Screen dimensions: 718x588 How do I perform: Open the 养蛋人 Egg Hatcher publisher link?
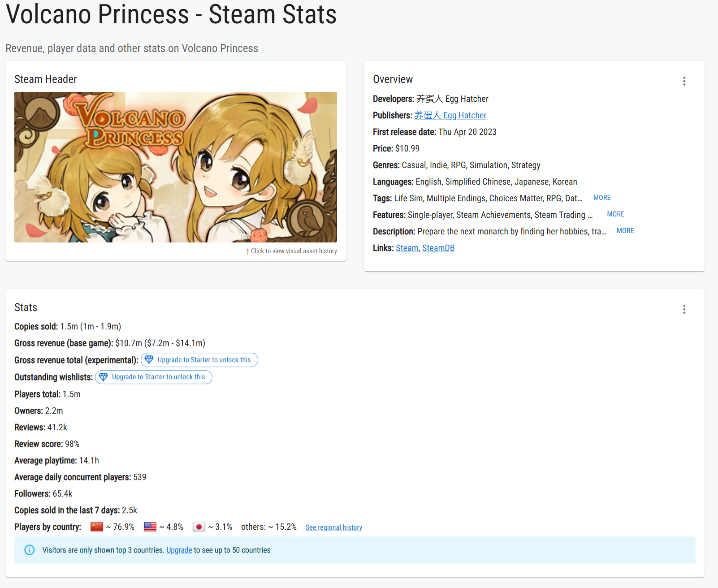(x=450, y=115)
